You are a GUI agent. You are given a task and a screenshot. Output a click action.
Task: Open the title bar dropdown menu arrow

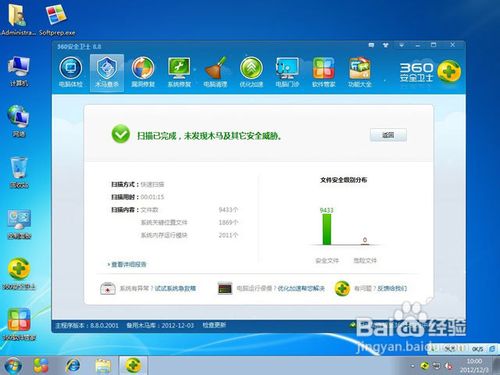[402, 45]
